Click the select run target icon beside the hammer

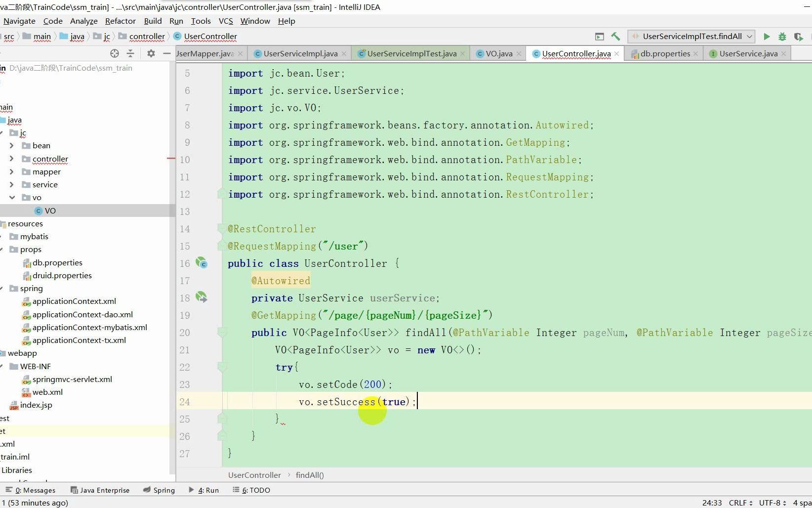[600, 37]
